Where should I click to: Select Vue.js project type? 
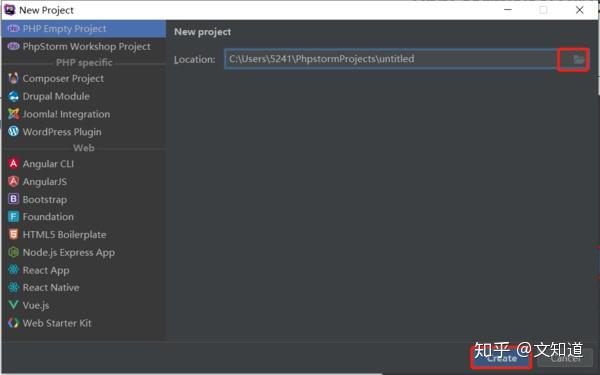pyautogui.click(x=84, y=305)
